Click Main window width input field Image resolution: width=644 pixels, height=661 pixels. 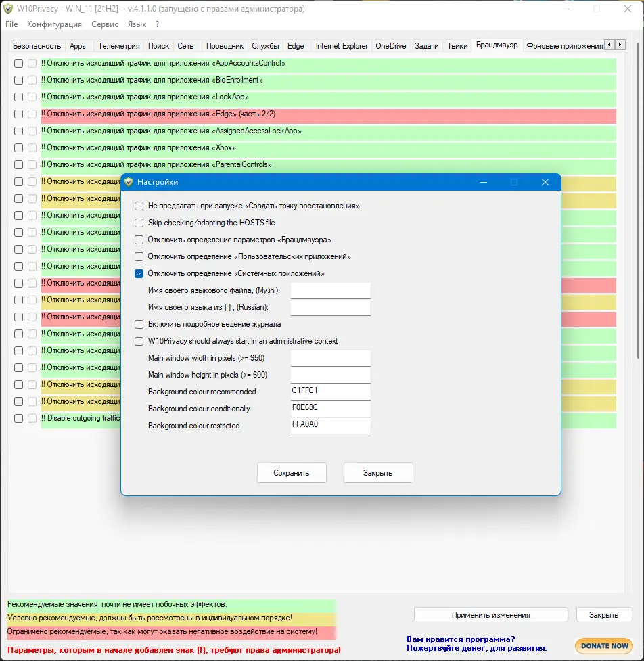tap(330, 358)
